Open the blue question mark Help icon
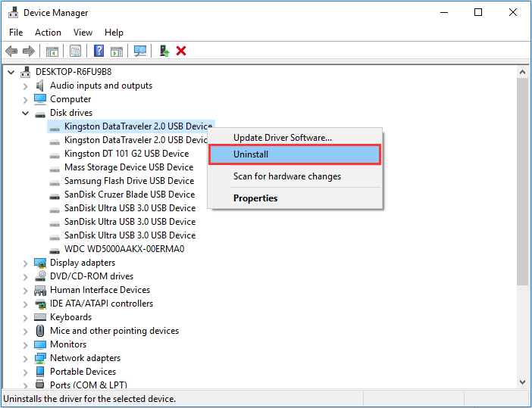Viewport: 532px width, 408px height. (99, 51)
